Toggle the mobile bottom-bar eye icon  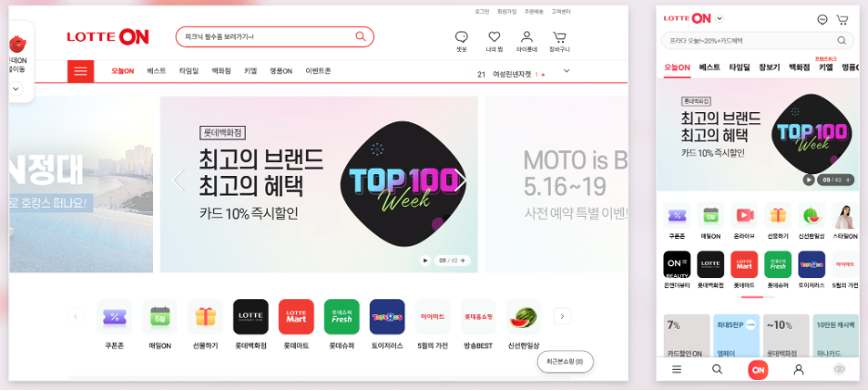(839, 370)
